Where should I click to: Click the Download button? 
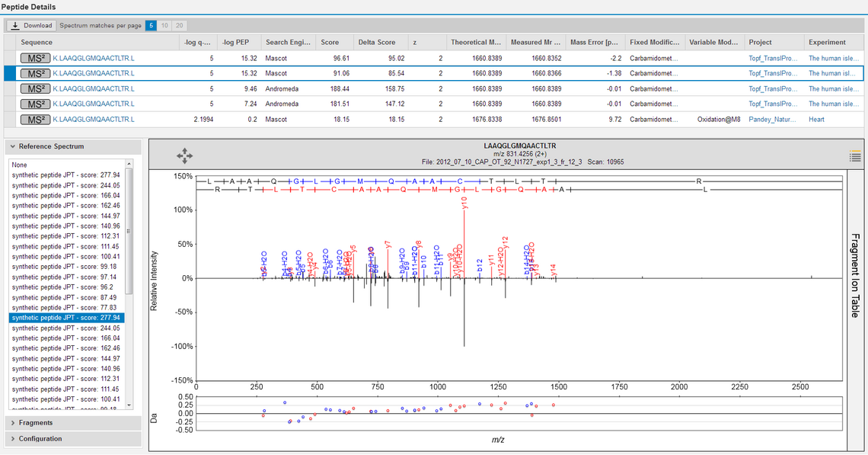(31, 25)
